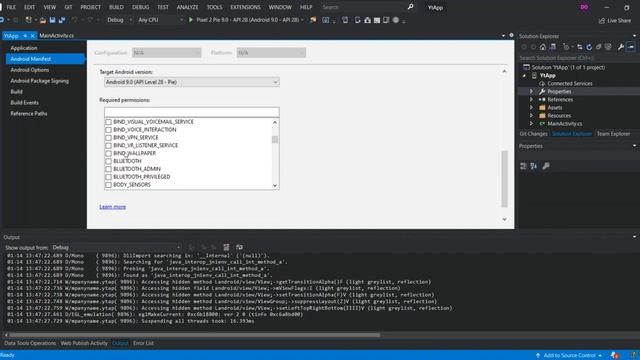Open the EXTENSIONS menu
The height and width of the screenshot is (360, 640).
[x=245, y=7]
